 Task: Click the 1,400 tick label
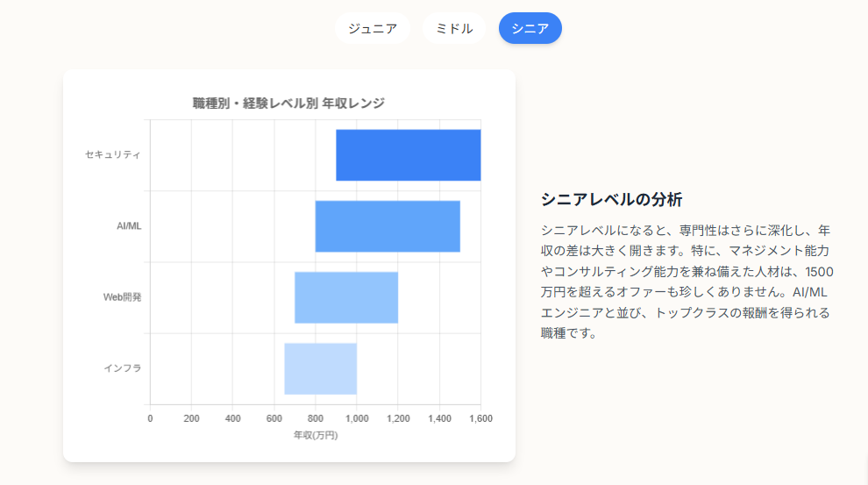439,418
